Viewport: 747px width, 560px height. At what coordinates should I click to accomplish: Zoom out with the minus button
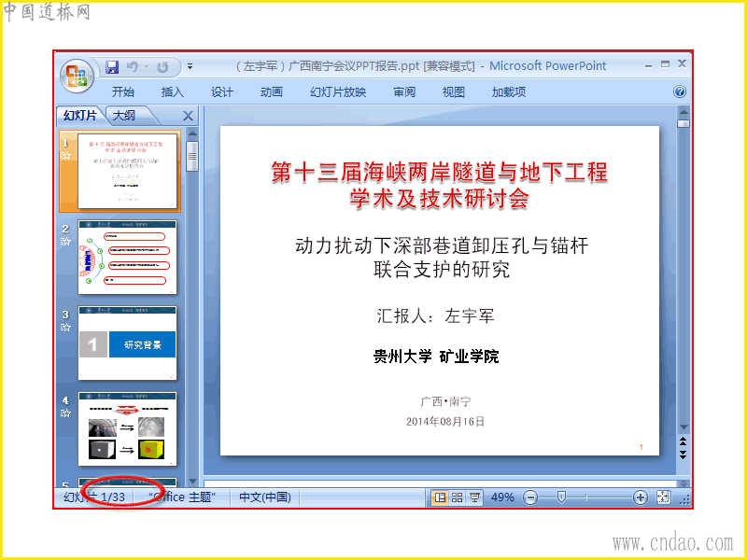[529, 497]
